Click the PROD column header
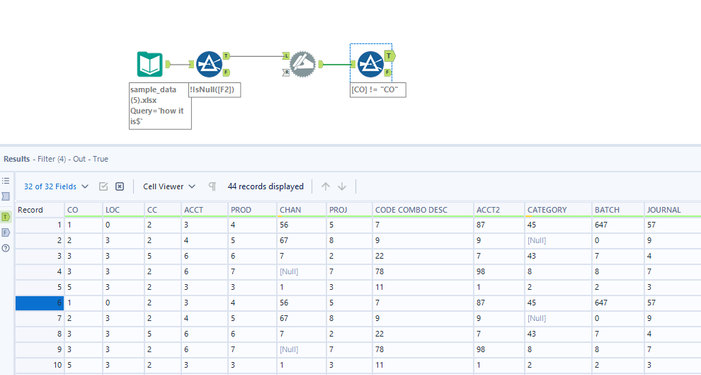 click(x=253, y=210)
